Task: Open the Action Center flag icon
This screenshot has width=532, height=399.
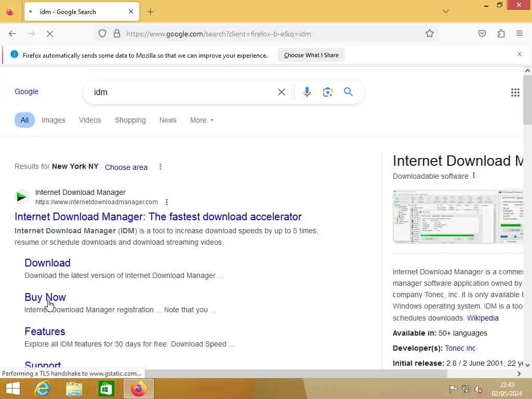Action: [x=453, y=389]
